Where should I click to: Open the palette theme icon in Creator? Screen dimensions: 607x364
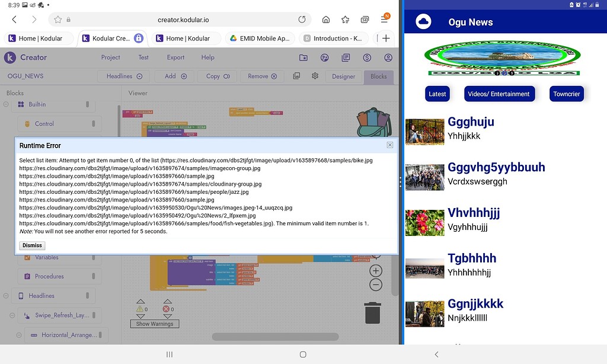coord(325,58)
